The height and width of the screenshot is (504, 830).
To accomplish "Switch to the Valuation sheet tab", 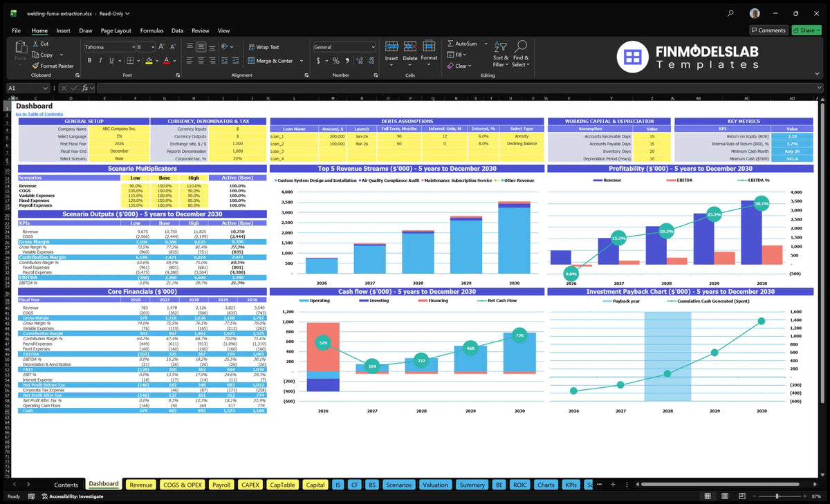I will coord(435,485).
